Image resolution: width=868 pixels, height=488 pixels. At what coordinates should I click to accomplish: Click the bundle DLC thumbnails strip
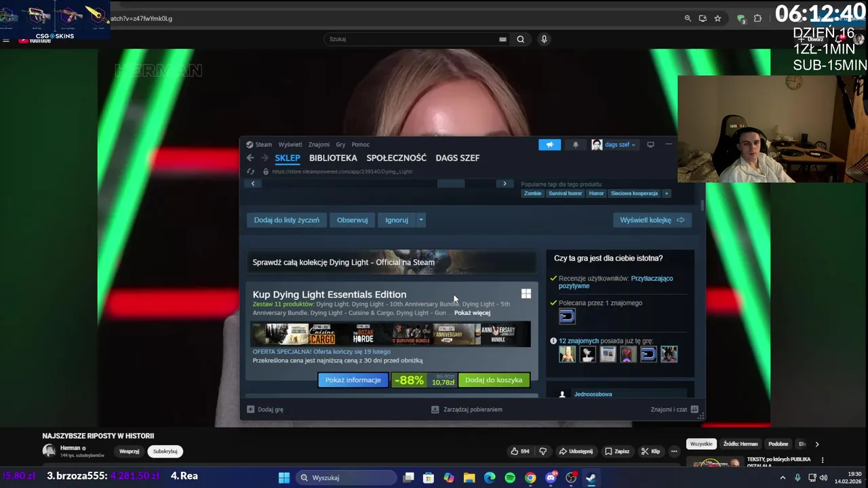[x=391, y=334]
